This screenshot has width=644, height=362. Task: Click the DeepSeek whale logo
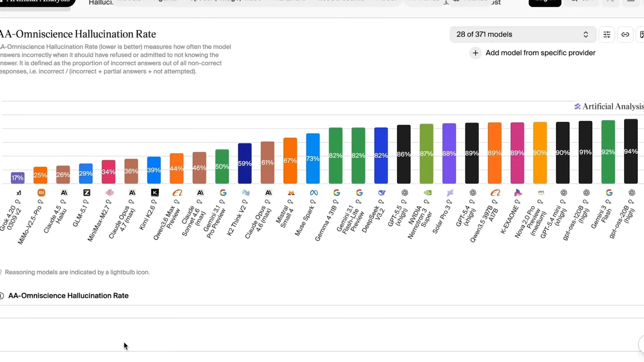[x=382, y=193]
